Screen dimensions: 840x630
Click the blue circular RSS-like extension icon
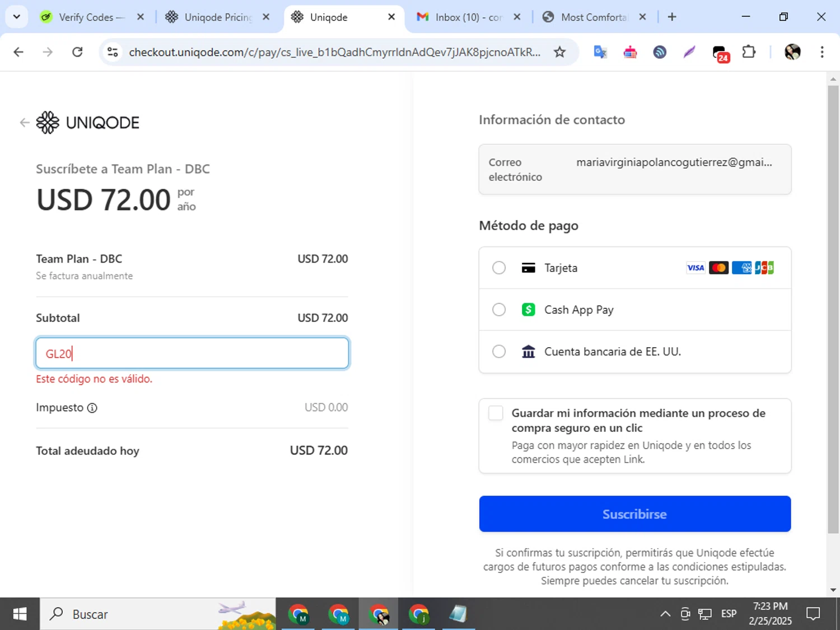660,52
